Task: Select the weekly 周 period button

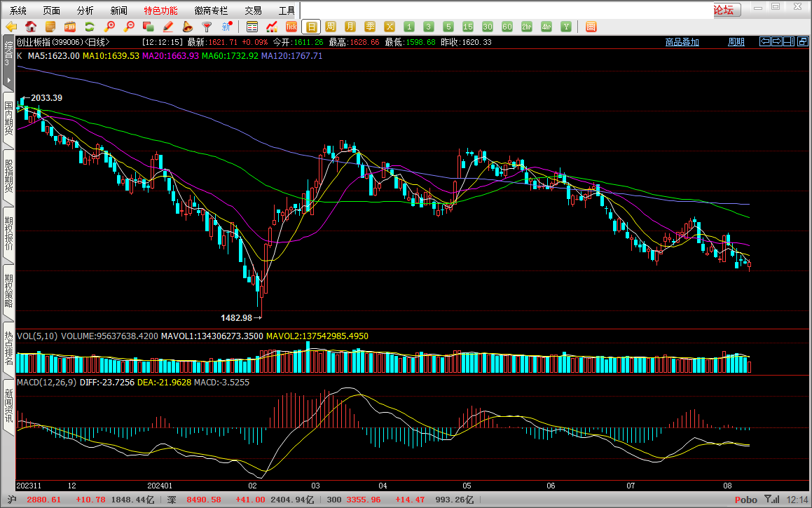Action: 331,27
